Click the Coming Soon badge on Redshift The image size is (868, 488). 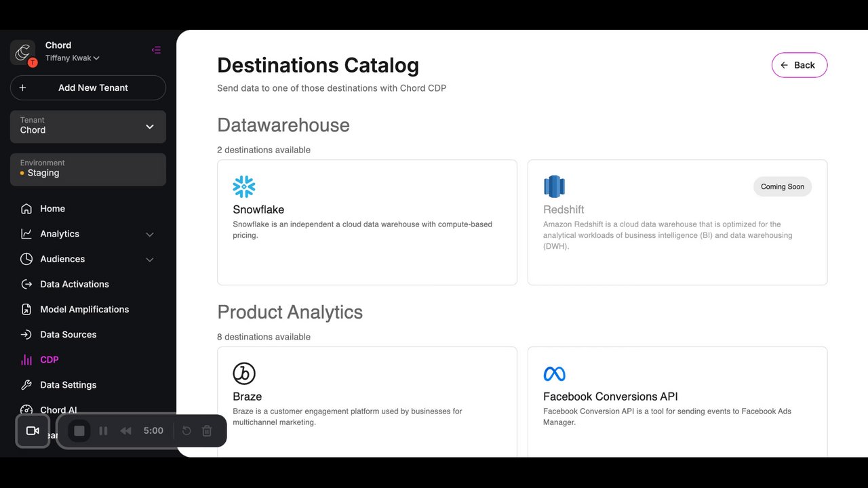click(783, 187)
